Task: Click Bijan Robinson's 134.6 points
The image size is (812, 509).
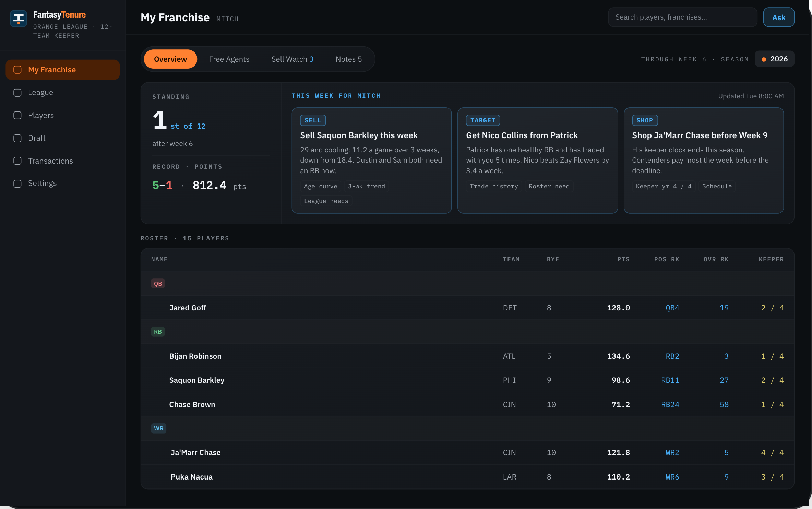Action: coord(618,356)
